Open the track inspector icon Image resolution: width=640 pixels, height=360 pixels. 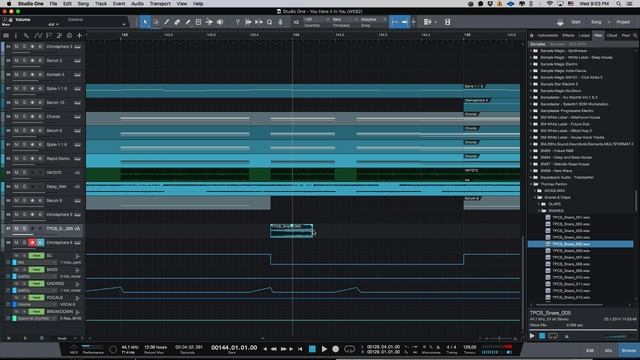(16, 36)
